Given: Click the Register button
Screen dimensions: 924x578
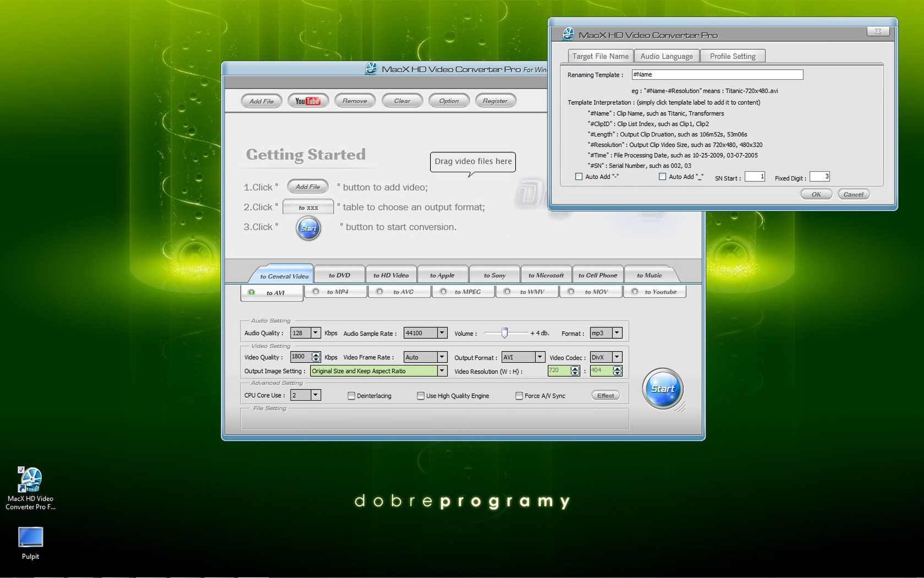Looking at the screenshot, I should 496,101.
